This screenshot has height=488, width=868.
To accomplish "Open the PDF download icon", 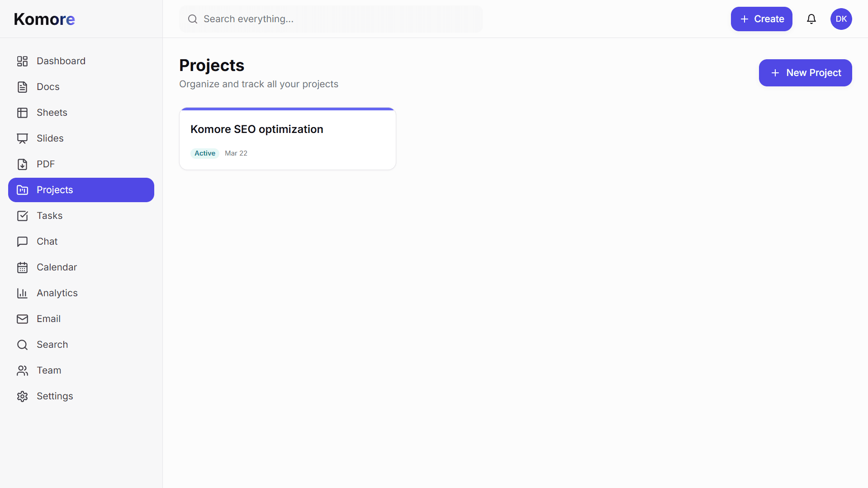I will [x=23, y=164].
